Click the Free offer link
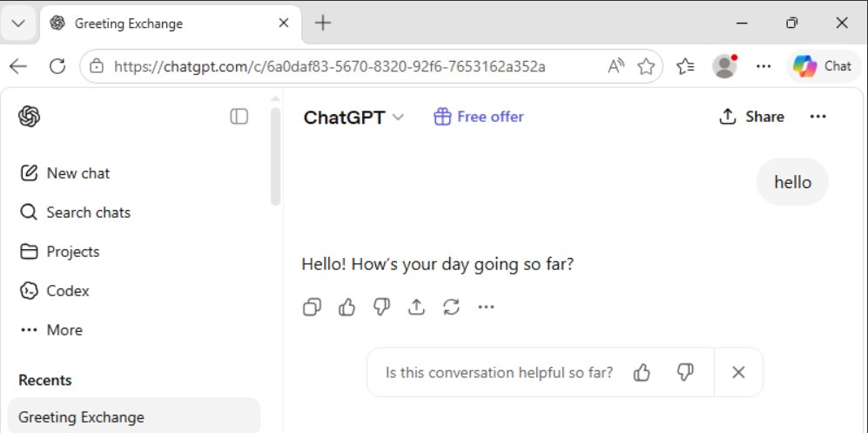The width and height of the screenshot is (868, 433). [478, 117]
